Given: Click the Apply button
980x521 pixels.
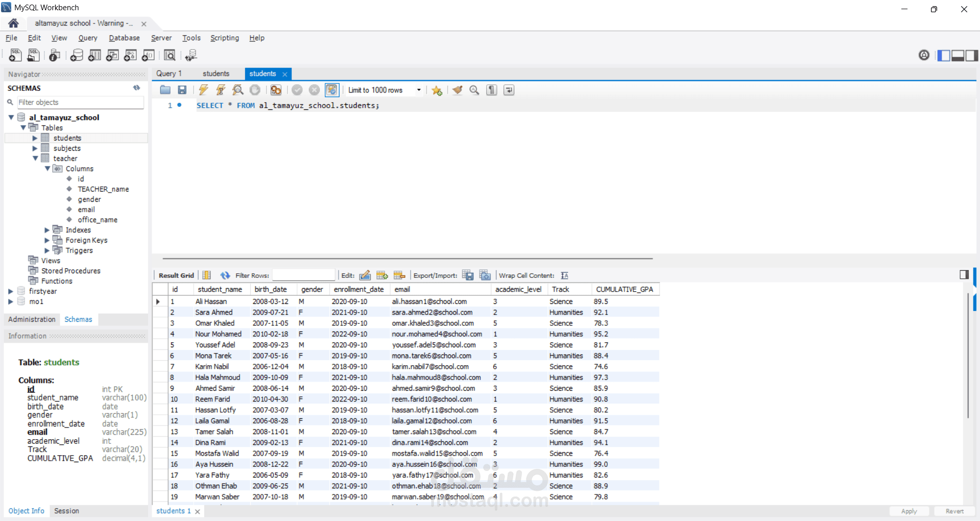Looking at the screenshot, I should click(x=909, y=511).
